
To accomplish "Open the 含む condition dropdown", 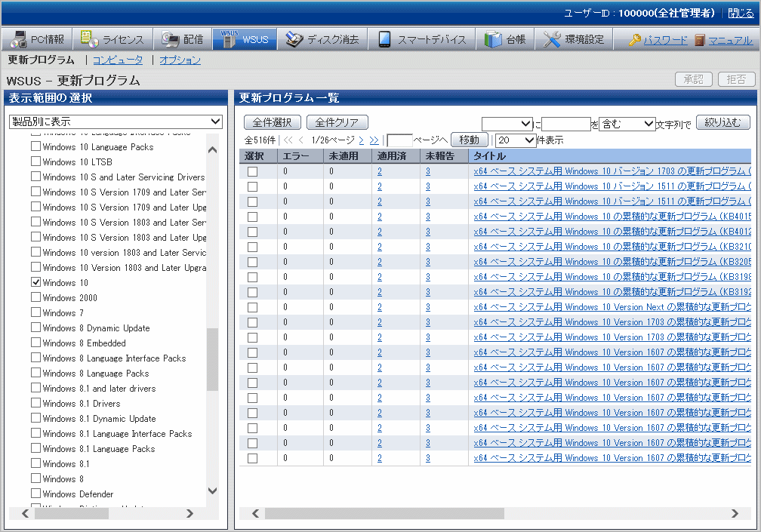I will click(627, 125).
